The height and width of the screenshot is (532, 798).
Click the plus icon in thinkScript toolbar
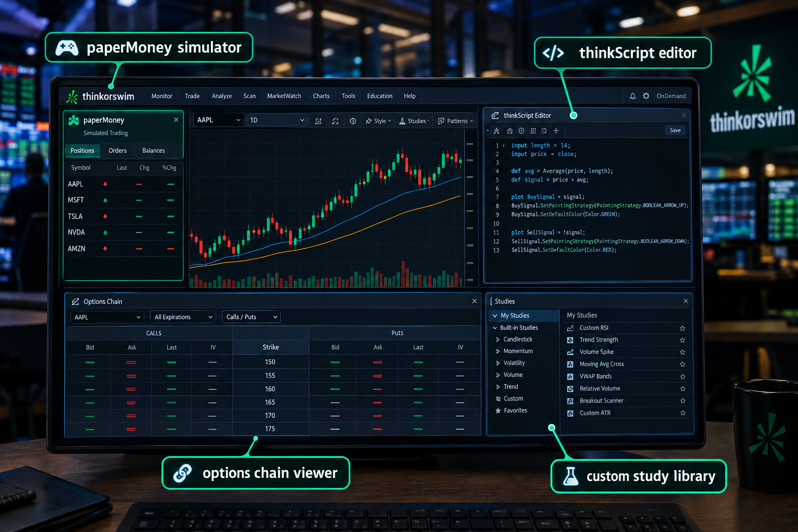[556, 131]
